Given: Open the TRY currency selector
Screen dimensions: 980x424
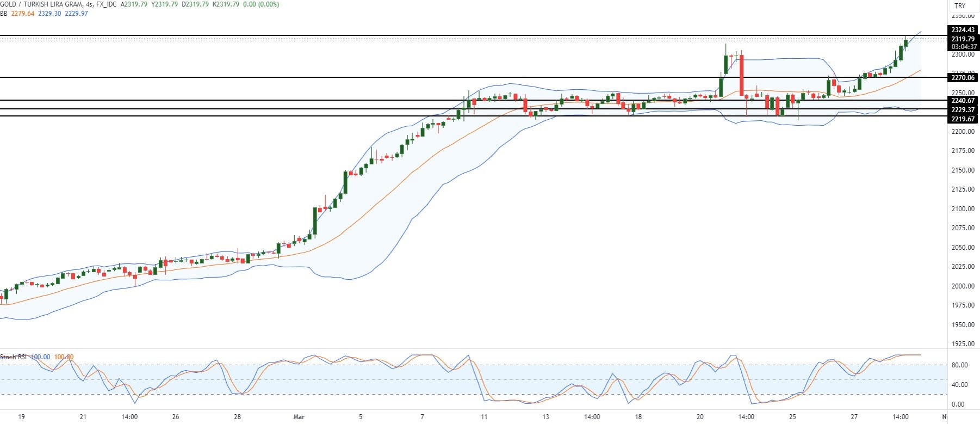Looking at the screenshot, I should point(960,6).
